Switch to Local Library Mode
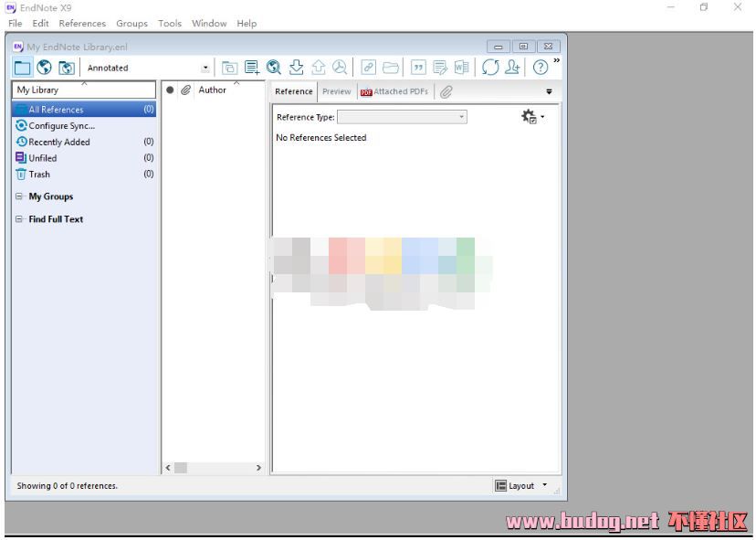Screen dimensions: 756x540 pos(22,68)
